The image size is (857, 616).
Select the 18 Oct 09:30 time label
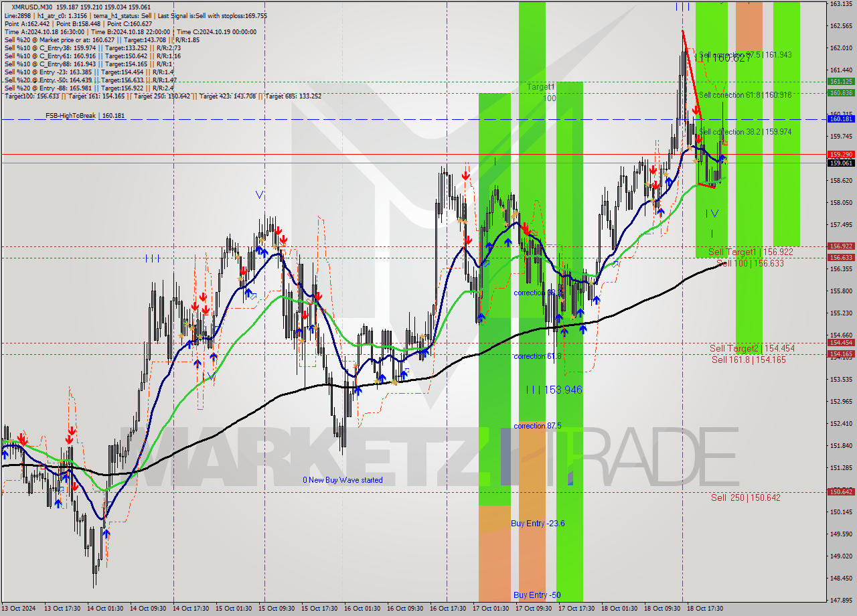[x=663, y=609]
